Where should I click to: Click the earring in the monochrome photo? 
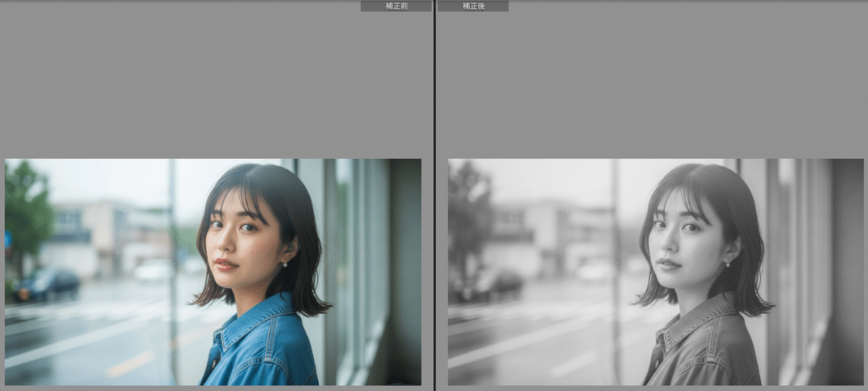[x=727, y=264]
